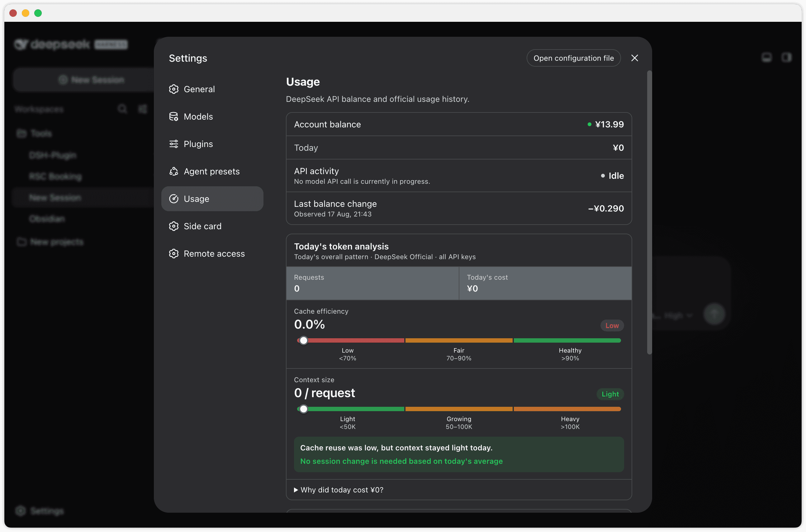
Task: Click the Settings gear at sidebar bottom
Action: pos(21,511)
